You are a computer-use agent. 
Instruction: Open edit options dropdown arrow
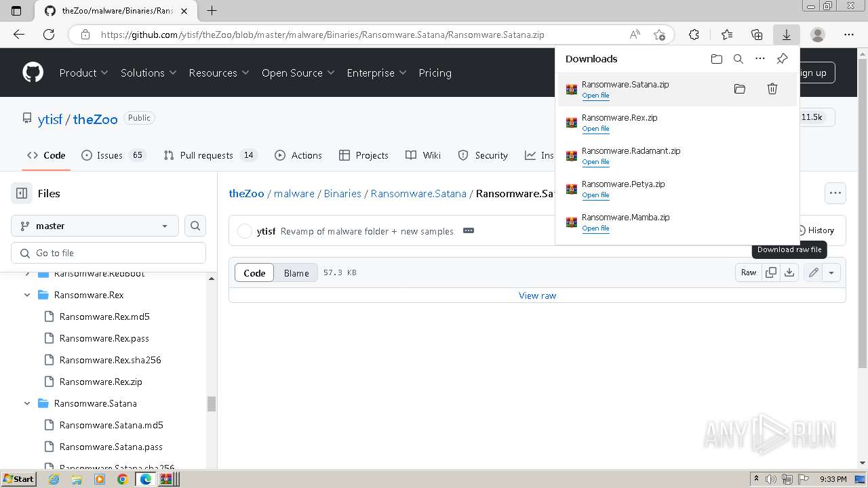click(x=831, y=272)
